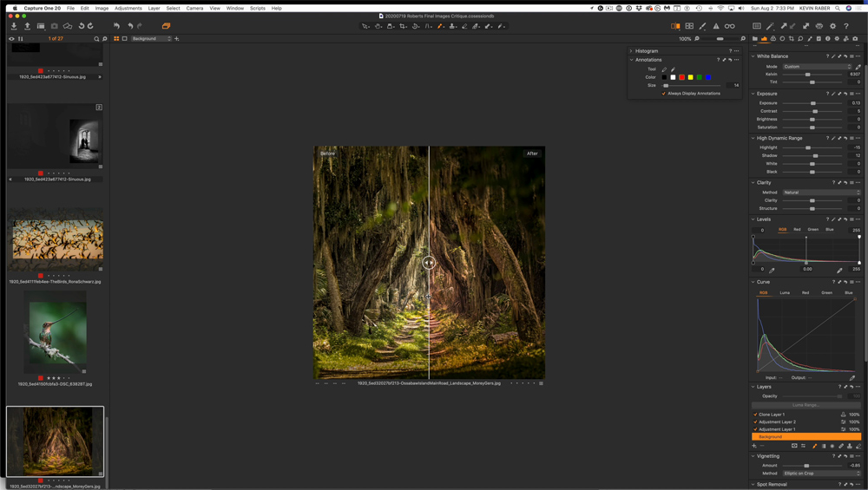Image resolution: width=868 pixels, height=490 pixels.
Task: Select the Crop cursor tool
Action: [x=403, y=26]
